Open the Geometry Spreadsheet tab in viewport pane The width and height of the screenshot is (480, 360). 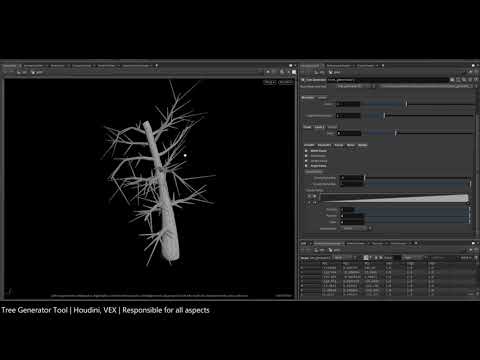pyautogui.click(x=136, y=66)
